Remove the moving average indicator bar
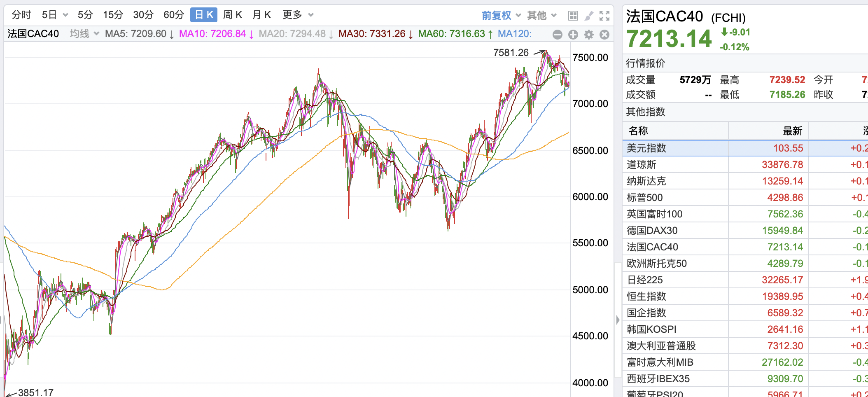 click(x=604, y=35)
